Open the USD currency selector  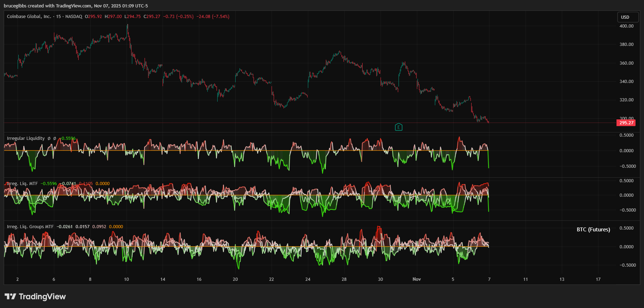[627, 17]
